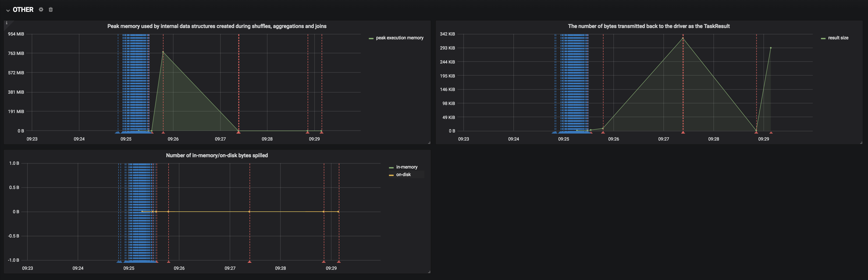
Task: Click red annotation triangle below TaskResult peak
Action: click(x=683, y=132)
